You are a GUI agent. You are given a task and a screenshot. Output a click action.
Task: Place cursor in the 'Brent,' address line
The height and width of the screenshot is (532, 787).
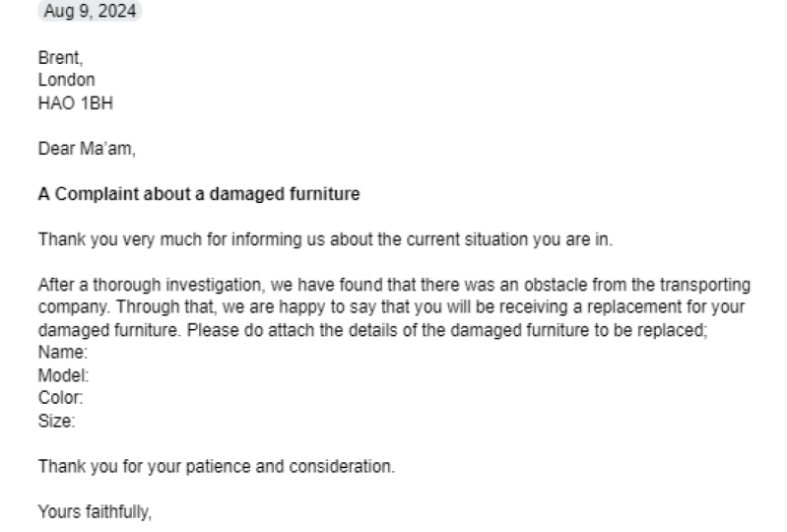(x=60, y=58)
